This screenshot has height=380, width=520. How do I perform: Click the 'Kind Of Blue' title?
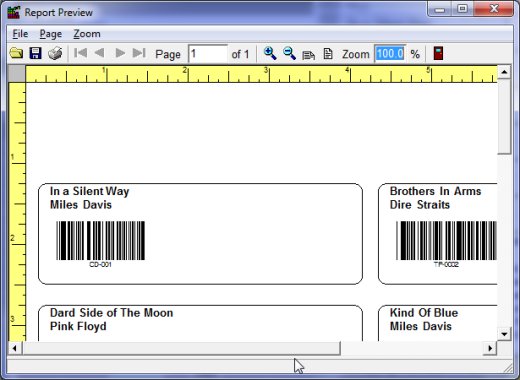424,313
